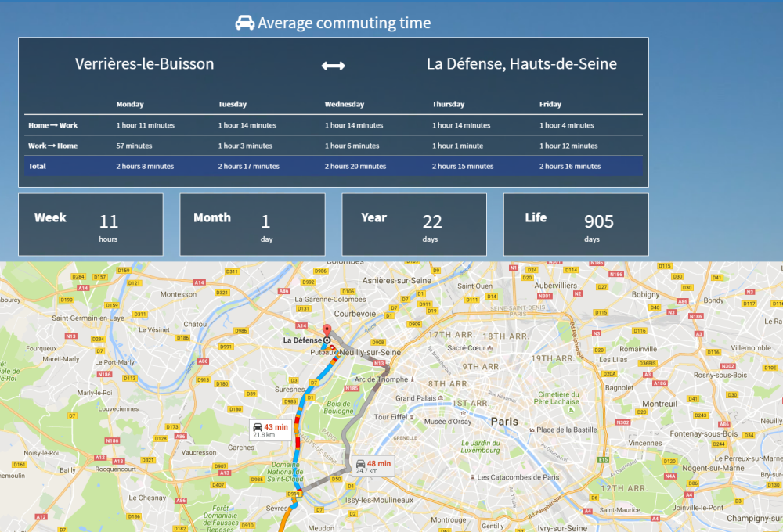Click the car icon in the 43 min label
The image size is (783, 532).
coord(258,427)
